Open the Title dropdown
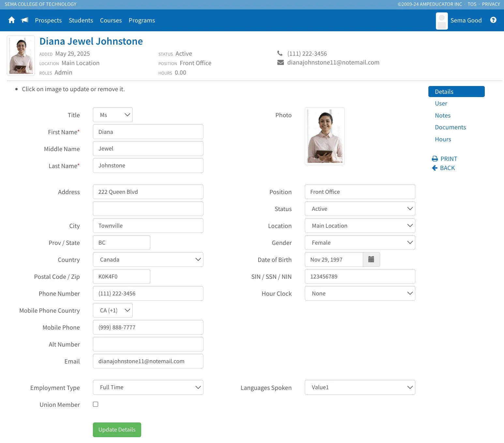This screenshot has width=504, height=443. click(x=113, y=115)
